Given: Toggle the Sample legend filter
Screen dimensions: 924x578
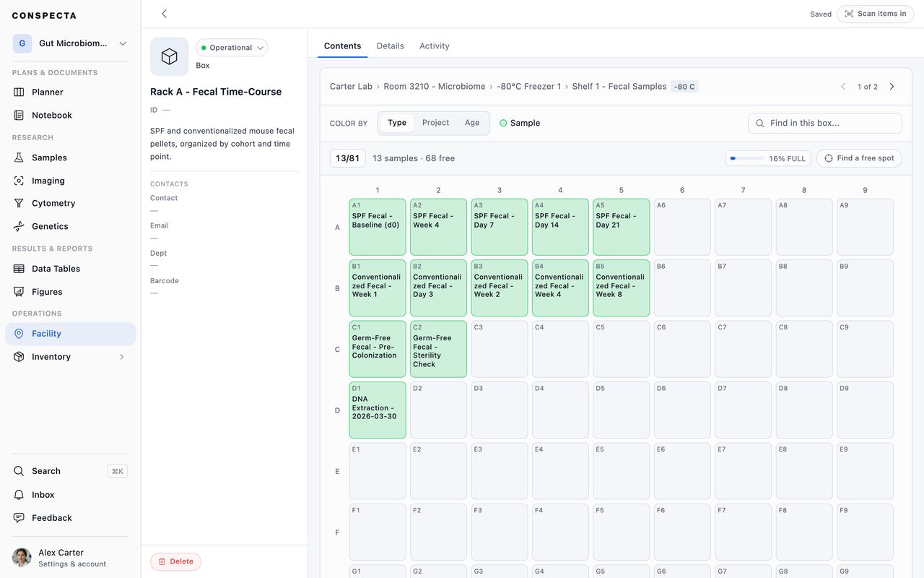Looking at the screenshot, I should (520, 123).
